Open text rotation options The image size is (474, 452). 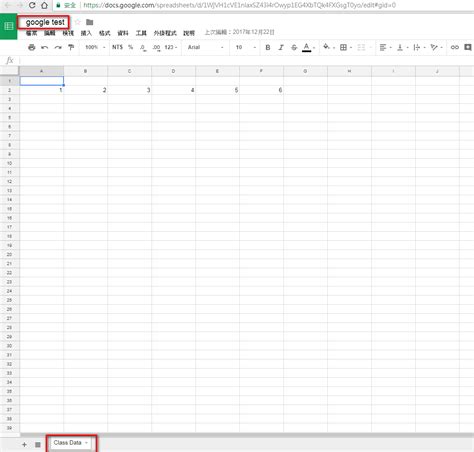pos(436,47)
